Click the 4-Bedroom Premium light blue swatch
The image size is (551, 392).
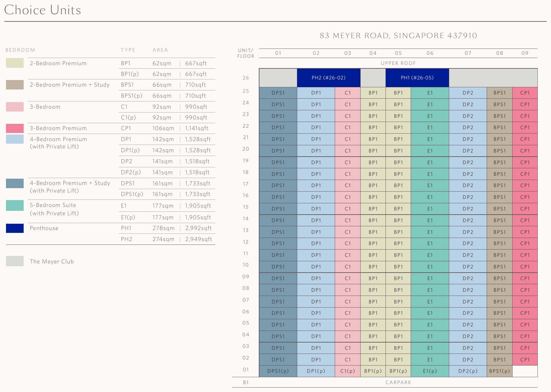(x=15, y=139)
